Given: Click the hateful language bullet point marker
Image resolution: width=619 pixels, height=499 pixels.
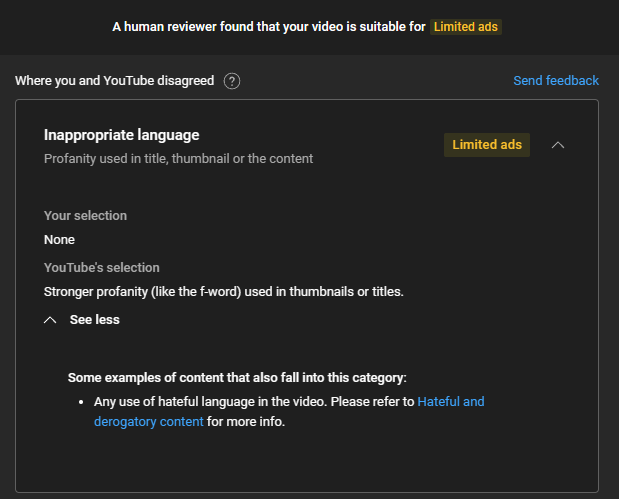Looking at the screenshot, I should tap(81, 402).
